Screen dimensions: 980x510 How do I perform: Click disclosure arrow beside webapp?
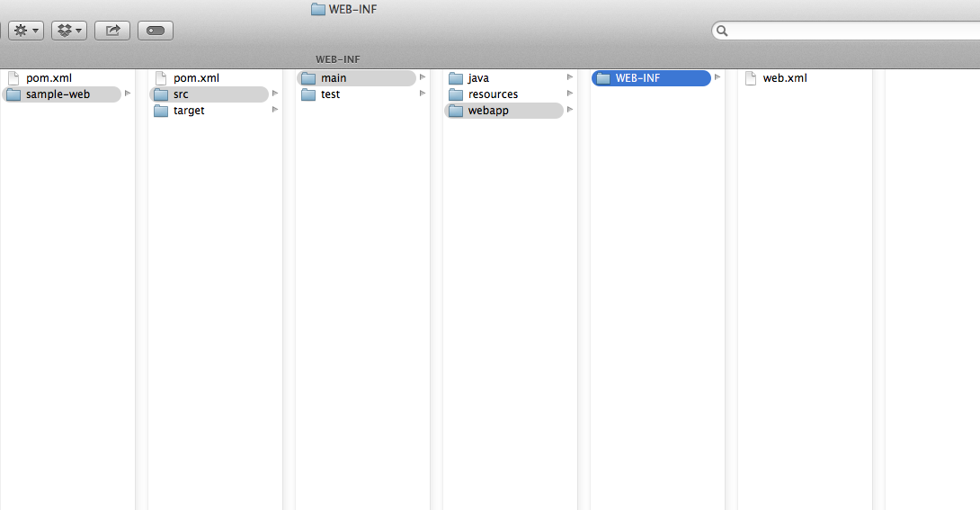(570, 110)
